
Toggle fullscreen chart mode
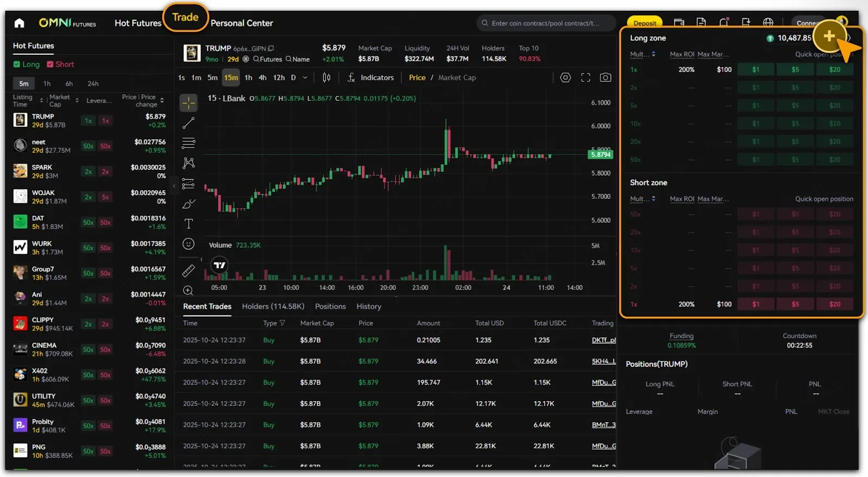[585, 78]
